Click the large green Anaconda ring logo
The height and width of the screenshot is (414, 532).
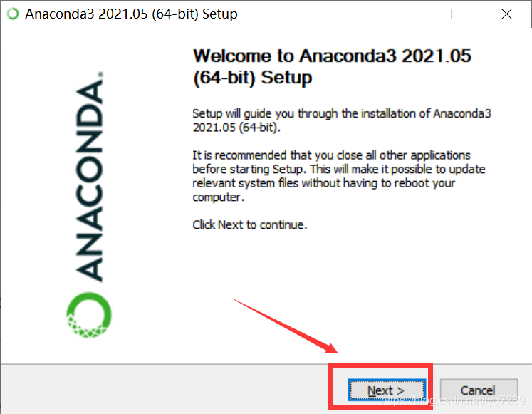click(89, 315)
